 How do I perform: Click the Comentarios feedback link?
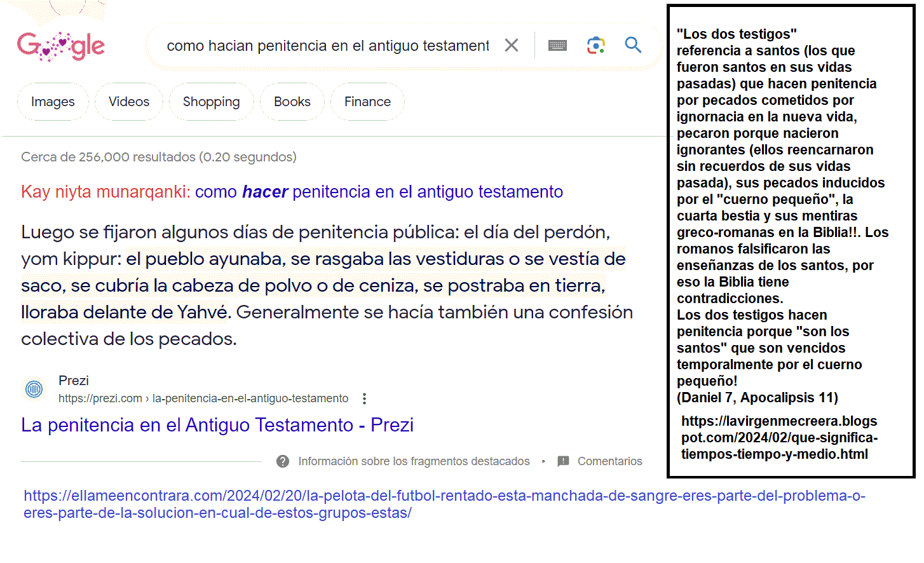[610, 461]
